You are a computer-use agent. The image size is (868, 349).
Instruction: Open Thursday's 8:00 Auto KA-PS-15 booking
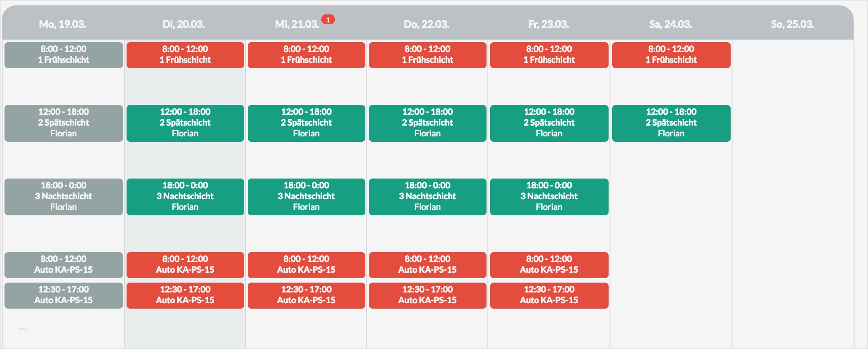[428, 265]
